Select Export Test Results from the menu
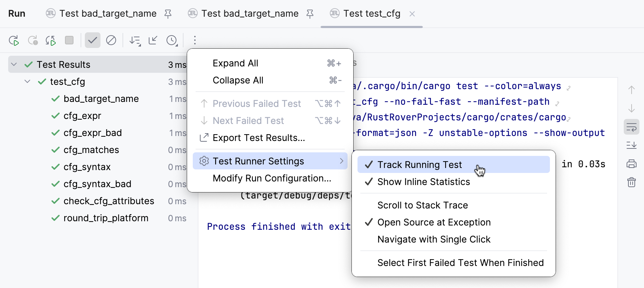 coord(258,138)
